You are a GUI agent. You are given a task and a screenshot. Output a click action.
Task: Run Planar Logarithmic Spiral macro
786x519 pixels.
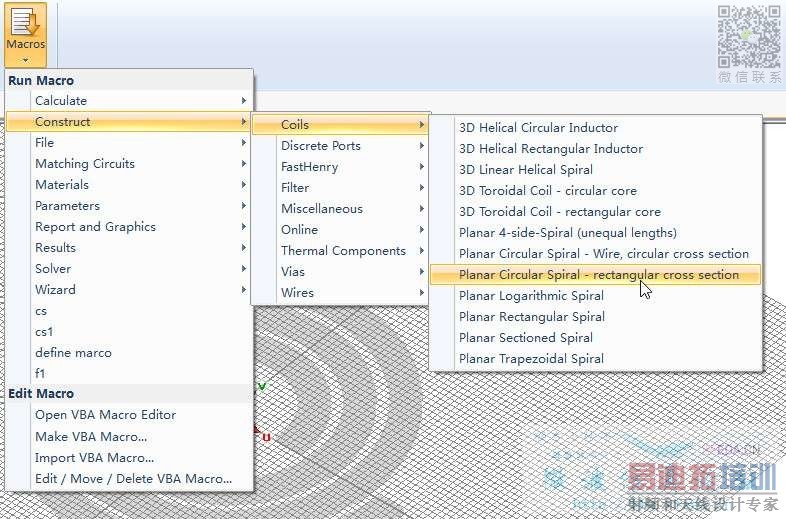596,296
